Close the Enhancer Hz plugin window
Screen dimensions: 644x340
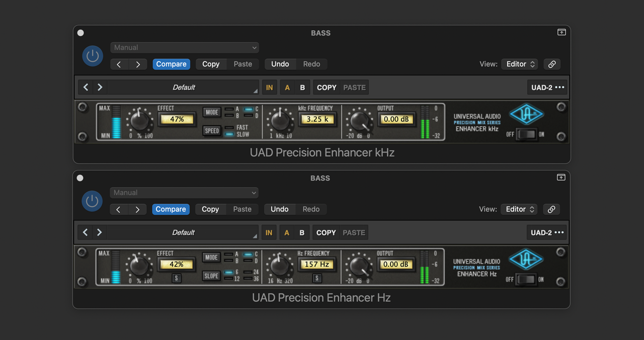point(80,178)
